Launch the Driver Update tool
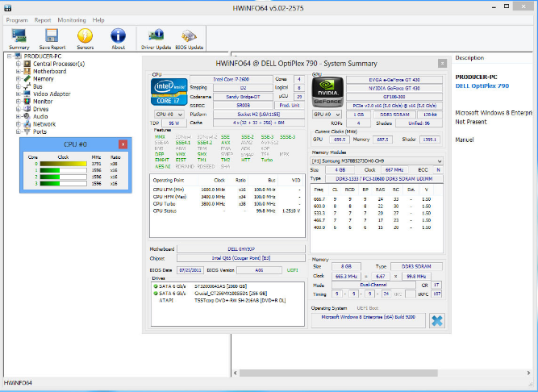The width and height of the screenshot is (538, 392). tap(156, 39)
